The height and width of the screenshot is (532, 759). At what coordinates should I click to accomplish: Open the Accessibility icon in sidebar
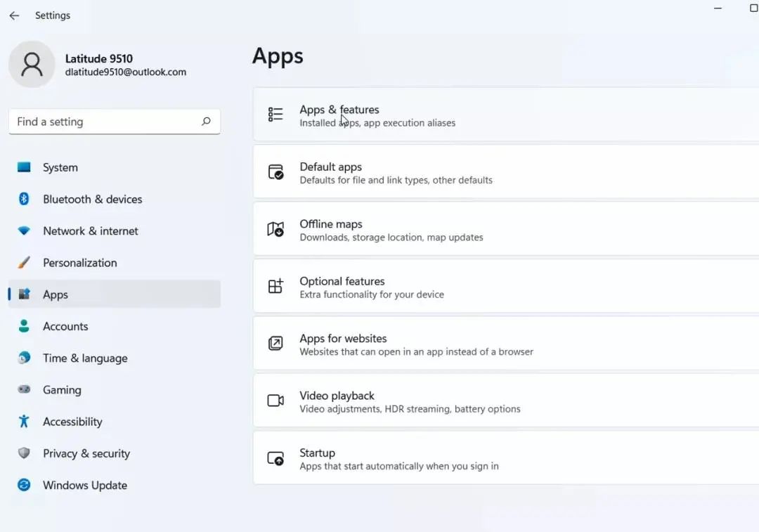coord(24,421)
